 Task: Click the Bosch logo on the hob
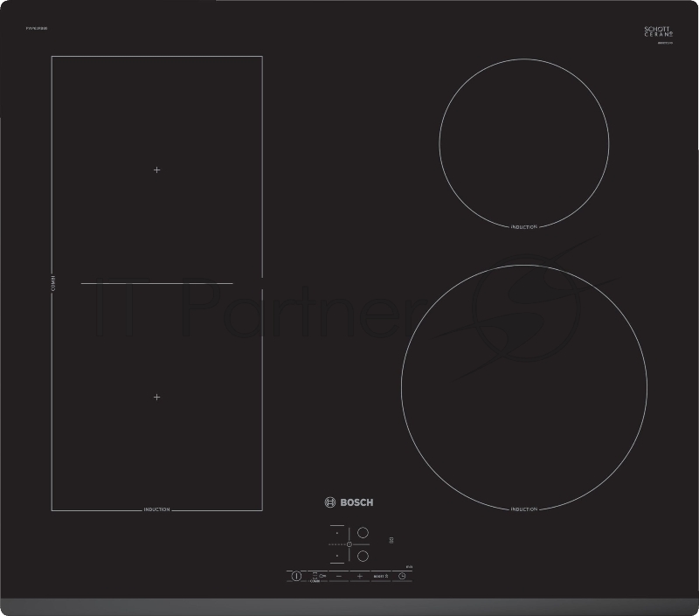tap(349, 502)
